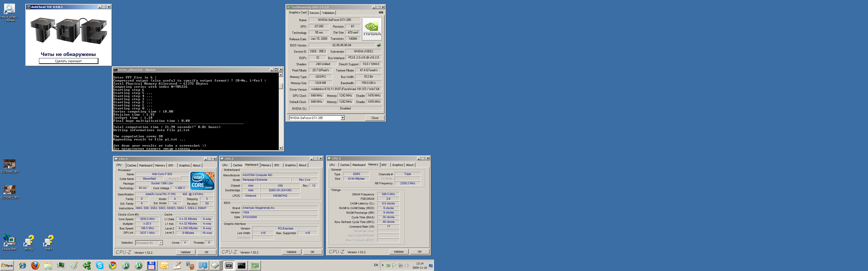Click the PHP5 desktop icon
Image resolution: width=868 pixels, height=271 pixels.
(49, 243)
